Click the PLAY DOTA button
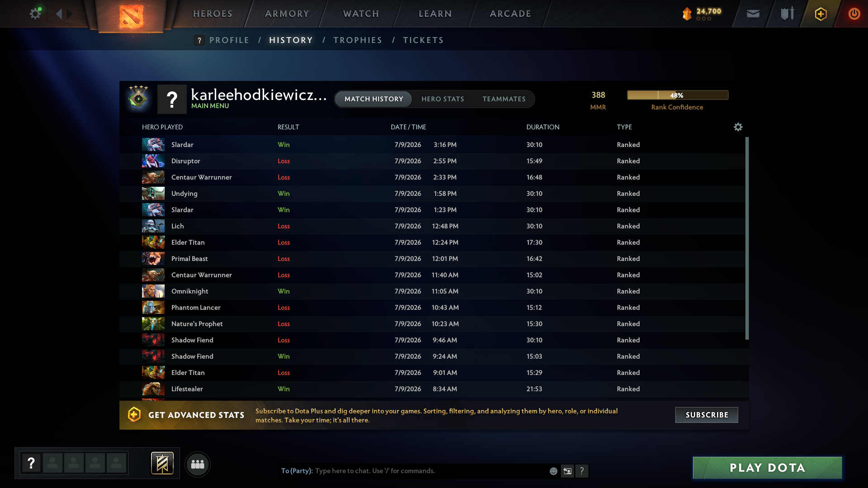The height and width of the screenshot is (488, 868). coord(767,468)
